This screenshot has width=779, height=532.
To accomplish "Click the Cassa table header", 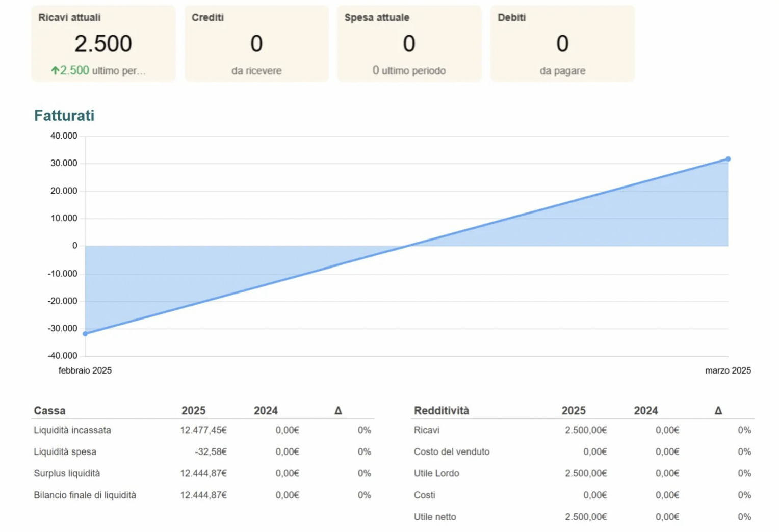I will point(49,410).
